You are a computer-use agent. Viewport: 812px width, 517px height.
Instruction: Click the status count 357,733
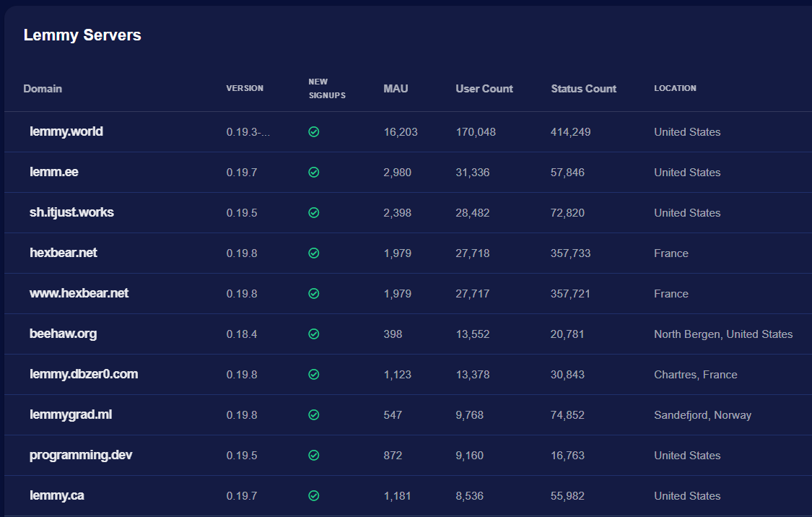[570, 253]
